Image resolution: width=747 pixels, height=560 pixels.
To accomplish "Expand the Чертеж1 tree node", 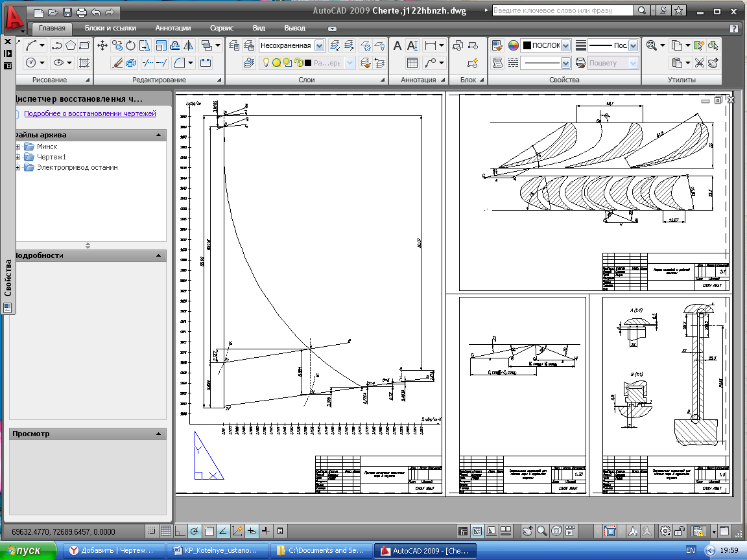I will click(18, 157).
